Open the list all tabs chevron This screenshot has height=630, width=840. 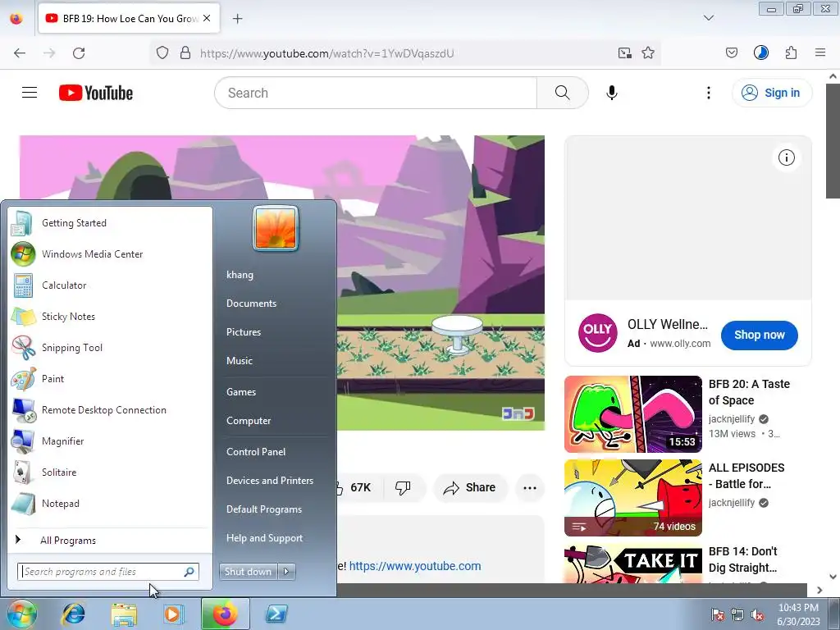[x=708, y=18]
